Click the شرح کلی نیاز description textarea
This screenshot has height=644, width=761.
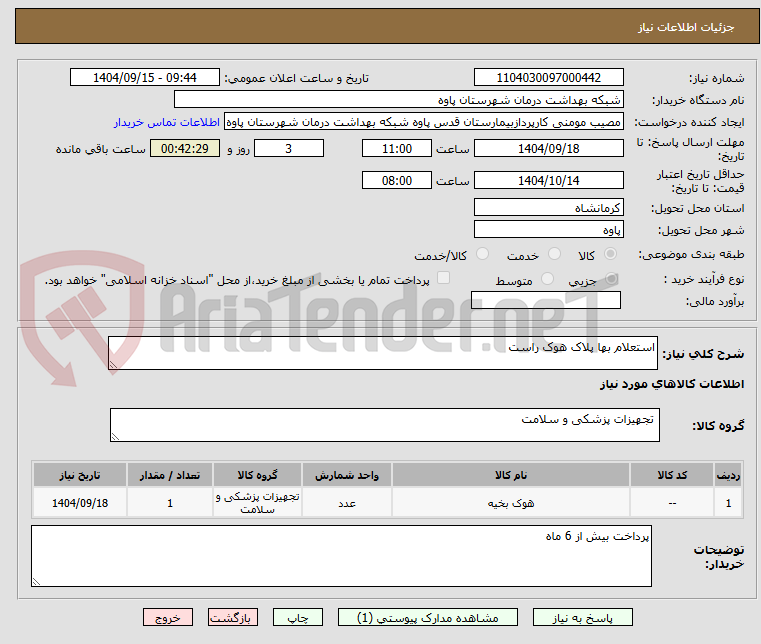(383, 353)
